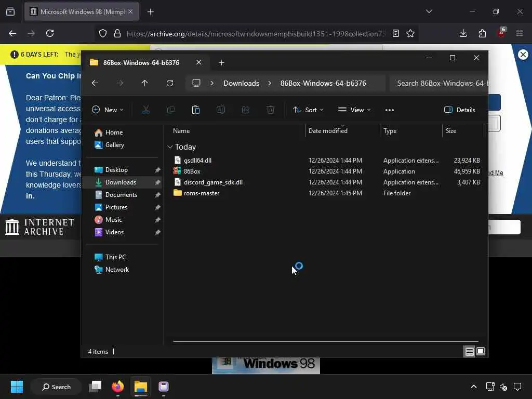The width and height of the screenshot is (532, 399).
Task: Dismiss the Internet Archive donation banner
Action: 523,55
